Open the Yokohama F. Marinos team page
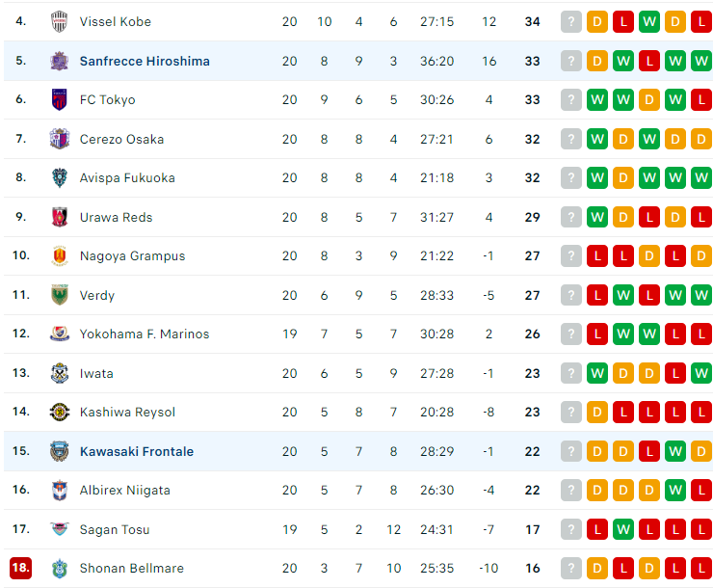This screenshot has height=588, width=713. (145, 334)
